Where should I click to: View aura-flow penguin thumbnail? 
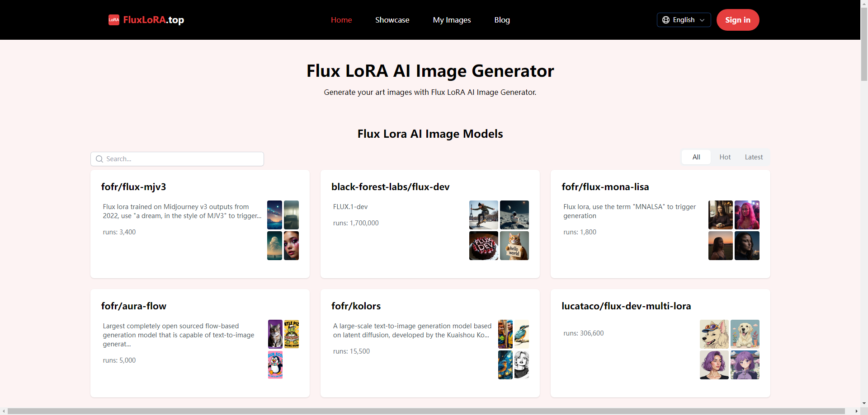click(x=275, y=365)
